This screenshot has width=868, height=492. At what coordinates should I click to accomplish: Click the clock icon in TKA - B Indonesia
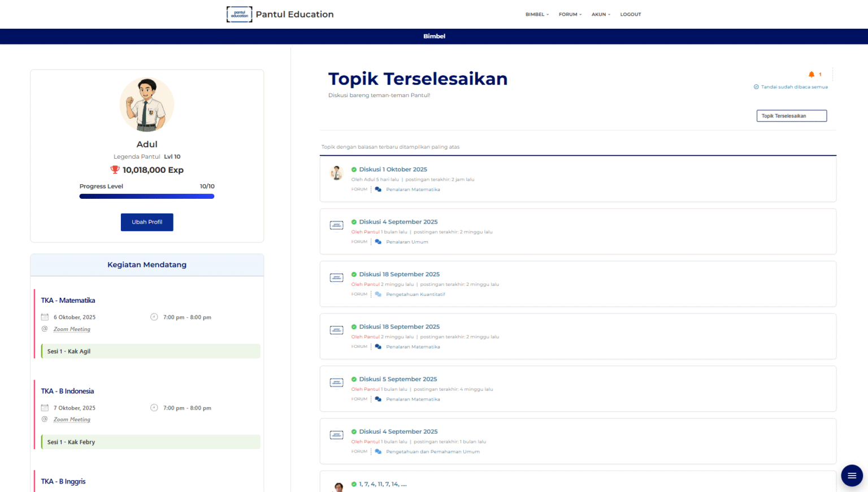coord(154,408)
